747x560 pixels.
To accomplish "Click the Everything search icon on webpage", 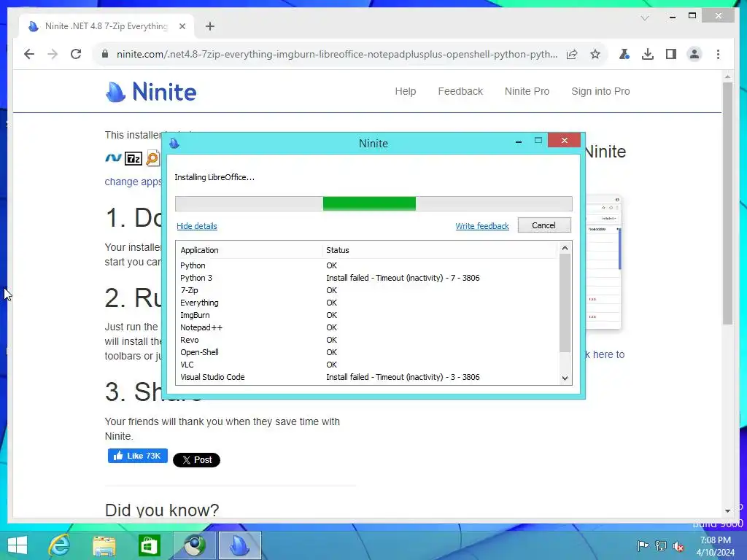I will [x=153, y=158].
